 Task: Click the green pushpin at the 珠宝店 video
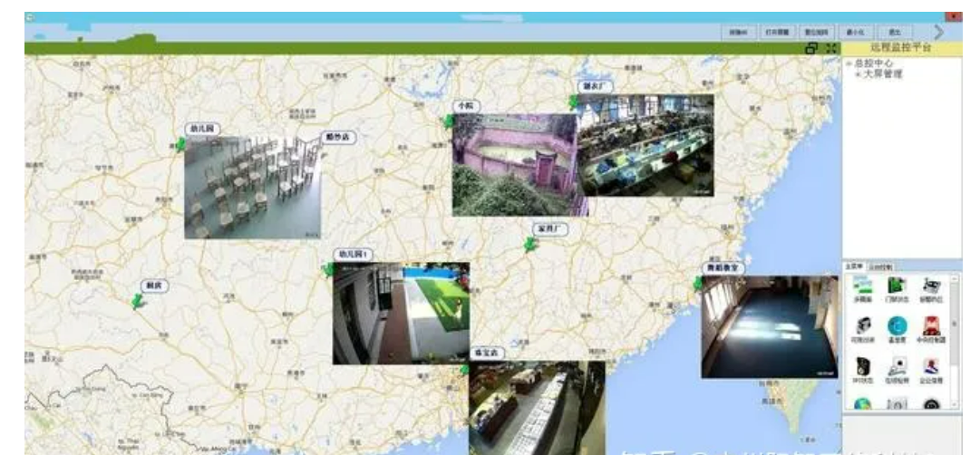[464, 370]
